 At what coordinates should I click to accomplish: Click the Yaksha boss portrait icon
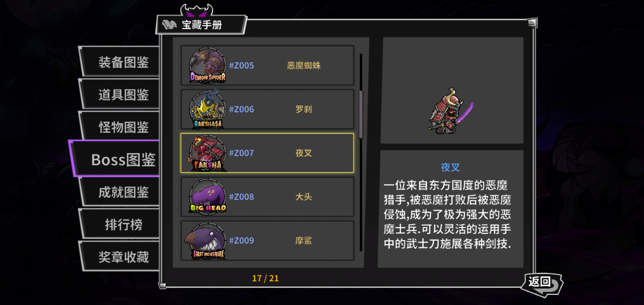208,153
